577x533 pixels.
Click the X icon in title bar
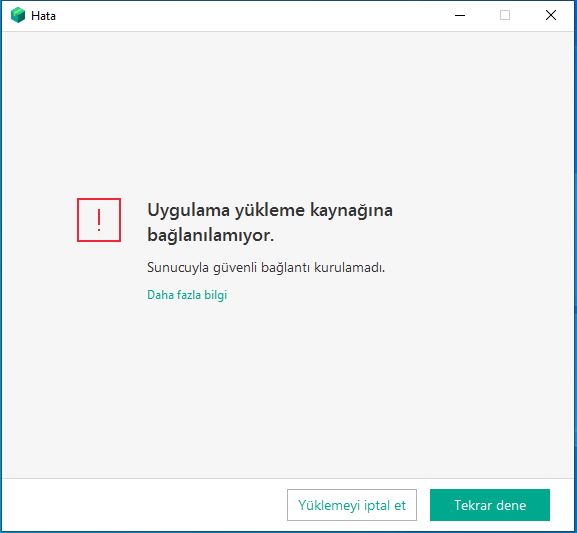(551, 15)
